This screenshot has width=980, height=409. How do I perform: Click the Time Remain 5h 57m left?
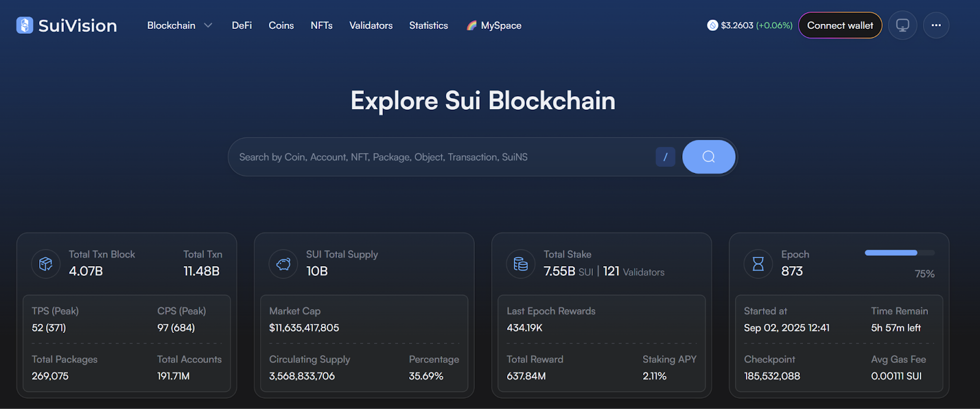[896, 328]
